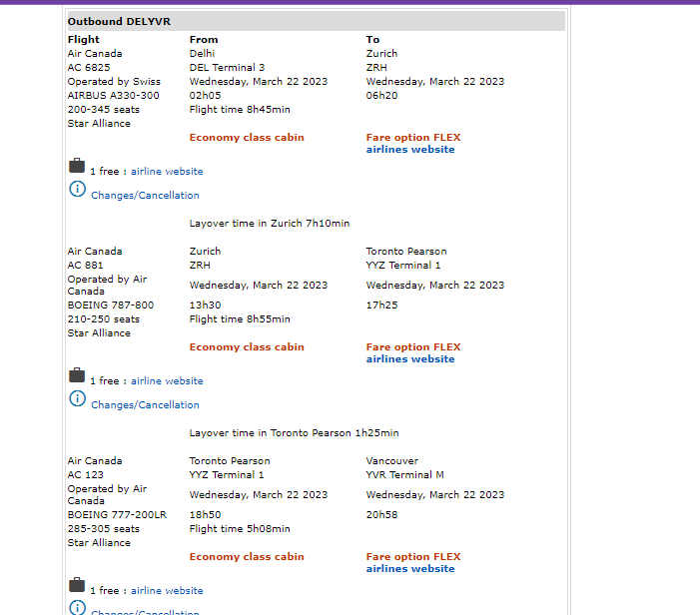The image size is (700, 615).
Task: Go to airlines website under Toronto–Vancouver FLEX fare
Action: click(x=409, y=569)
